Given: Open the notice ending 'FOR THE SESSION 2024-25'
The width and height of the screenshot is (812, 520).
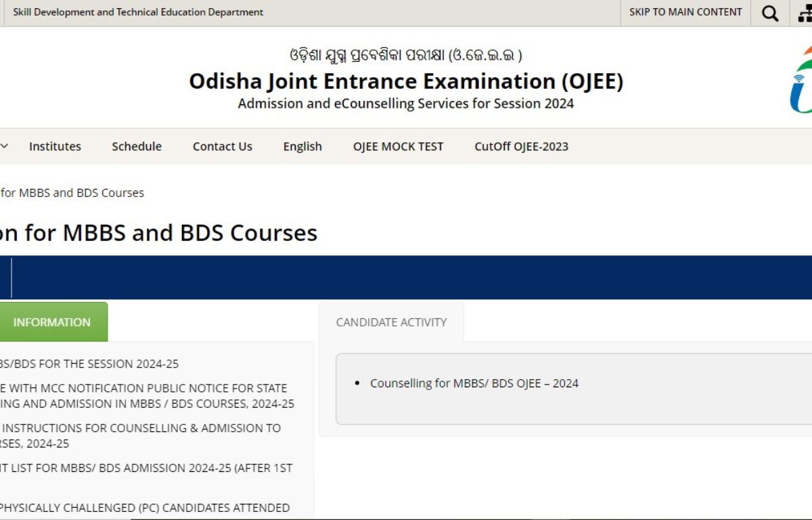Looking at the screenshot, I should (x=89, y=364).
